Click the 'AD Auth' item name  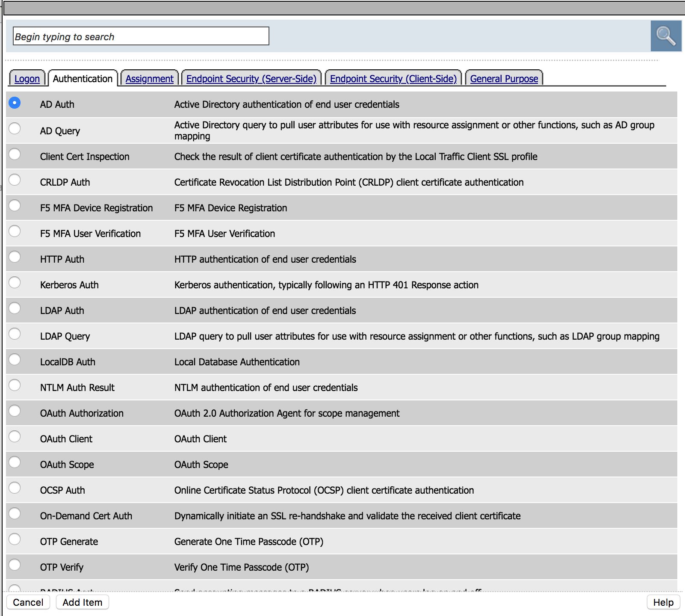click(57, 104)
